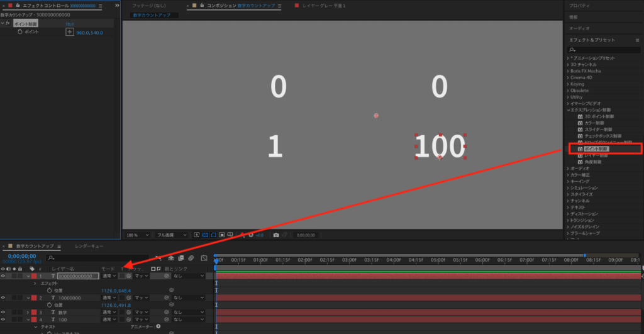The height and width of the screenshot is (334, 644).
Task: Toggle the eye icon for layer 100
Action: (x=3, y=320)
